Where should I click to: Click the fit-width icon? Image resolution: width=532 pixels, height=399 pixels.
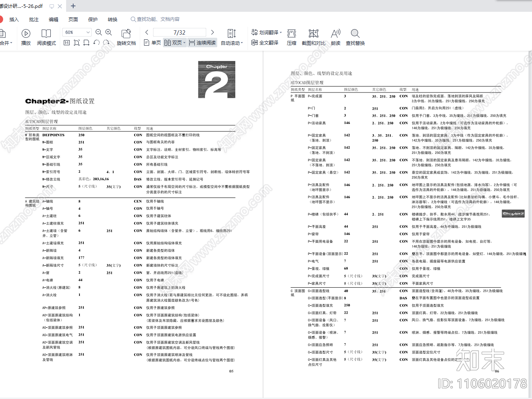86,42
